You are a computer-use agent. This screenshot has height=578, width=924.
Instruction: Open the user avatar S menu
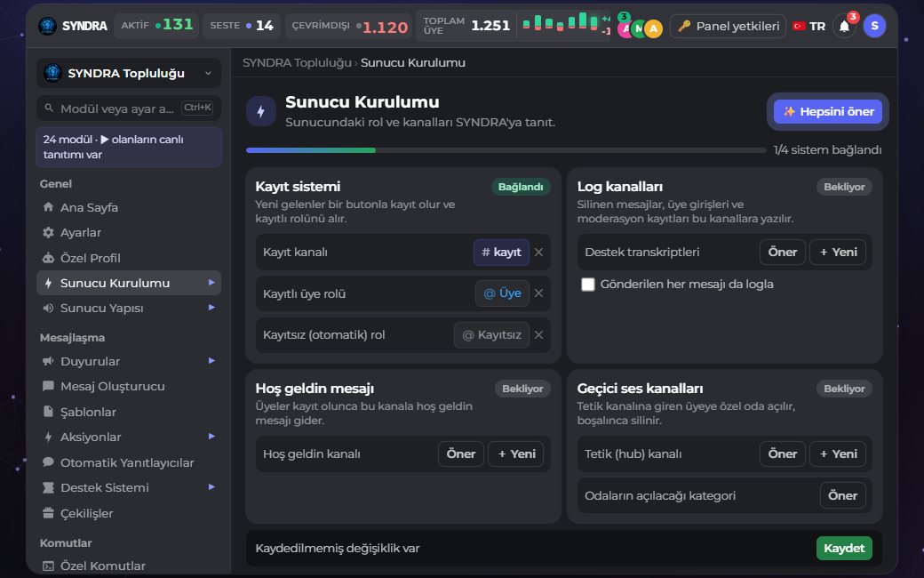[874, 26]
